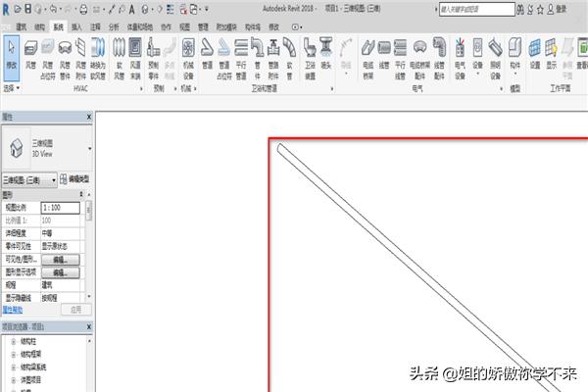Expand the 选择 dropdown under Modify
588x392 pixels.
click(x=11, y=86)
